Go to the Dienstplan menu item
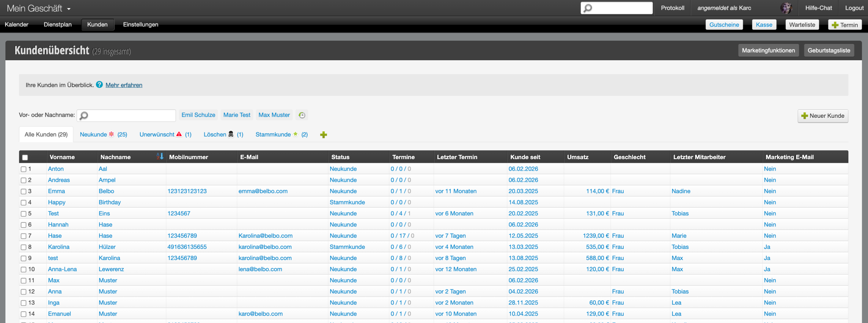Viewport: 868px width, 323px height. [58, 24]
